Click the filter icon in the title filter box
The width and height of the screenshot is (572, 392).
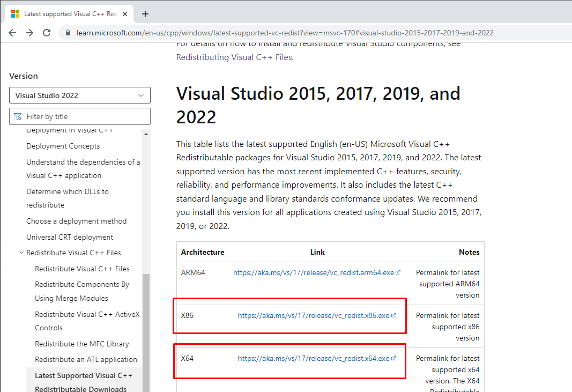[18, 116]
